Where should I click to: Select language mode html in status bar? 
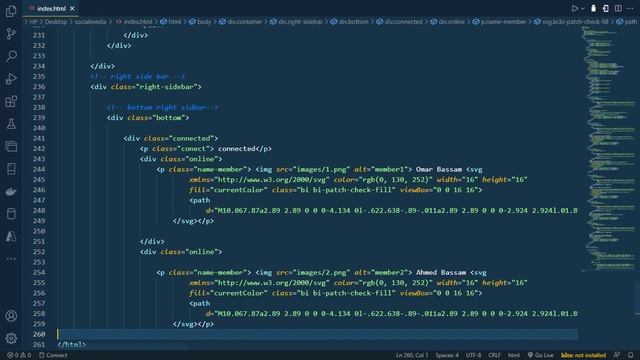pyautogui.click(x=513, y=355)
